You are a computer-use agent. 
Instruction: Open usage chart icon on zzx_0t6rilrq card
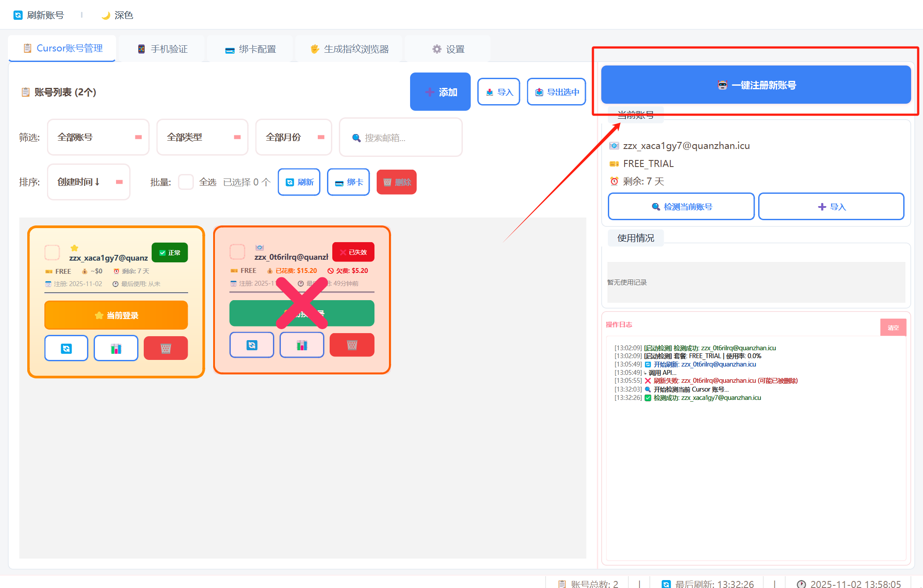(x=302, y=345)
